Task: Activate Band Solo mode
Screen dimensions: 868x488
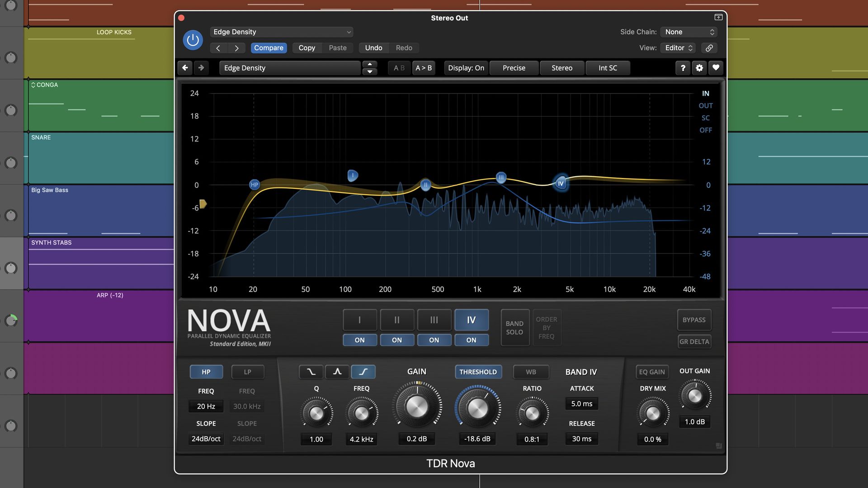Action: click(x=515, y=328)
